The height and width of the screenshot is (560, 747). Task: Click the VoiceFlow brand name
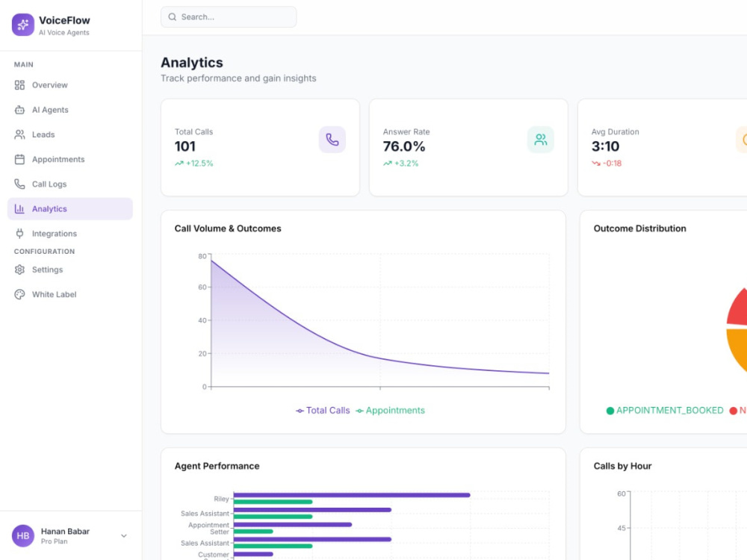[64, 20]
